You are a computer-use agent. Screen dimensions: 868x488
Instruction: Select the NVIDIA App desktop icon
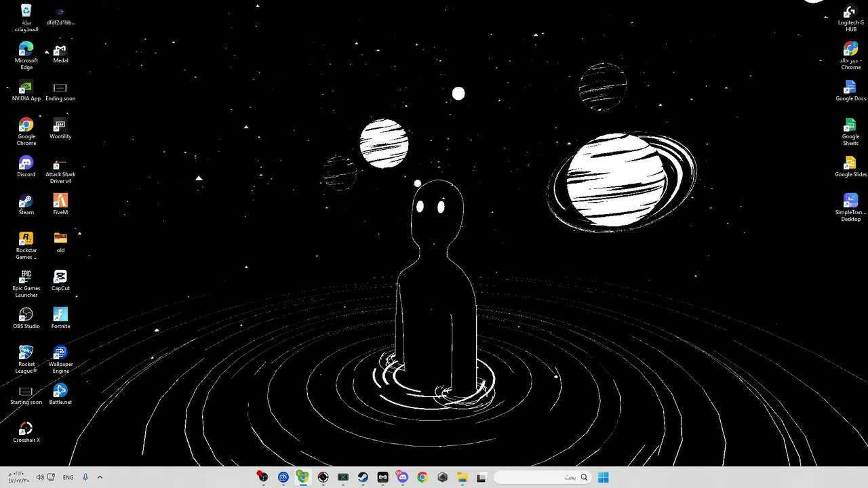tap(26, 91)
